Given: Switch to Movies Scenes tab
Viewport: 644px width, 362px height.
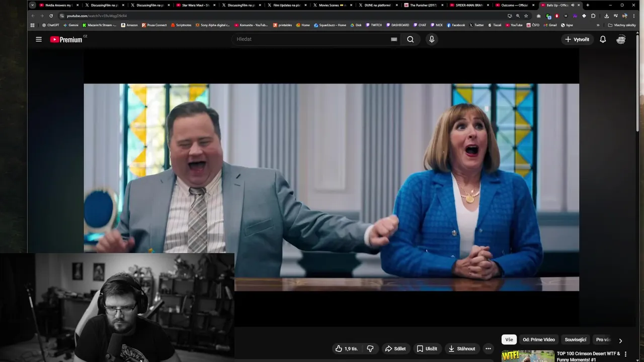Looking at the screenshot, I should [x=332, y=5].
